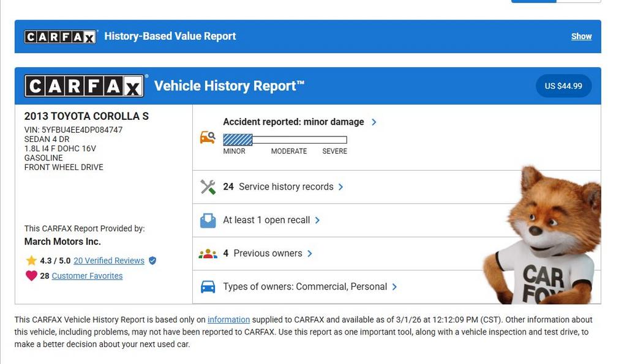Image resolution: width=627 pixels, height=364 pixels.
Task: Click the car accident damage icon
Action: [x=208, y=138]
